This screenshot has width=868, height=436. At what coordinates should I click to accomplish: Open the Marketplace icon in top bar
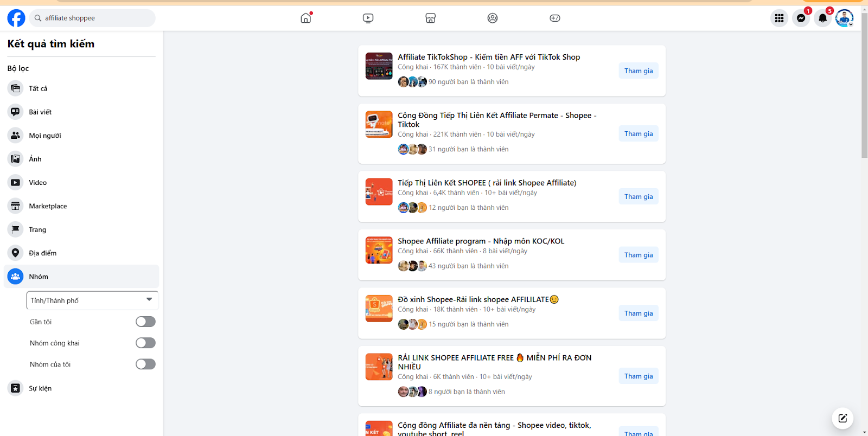(x=431, y=18)
